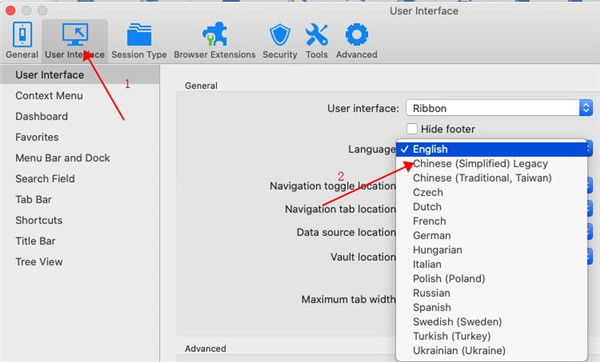This screenshot has width=600, height=362.
Task: Choose Hungarian in the language list
Action: point(492,250)
